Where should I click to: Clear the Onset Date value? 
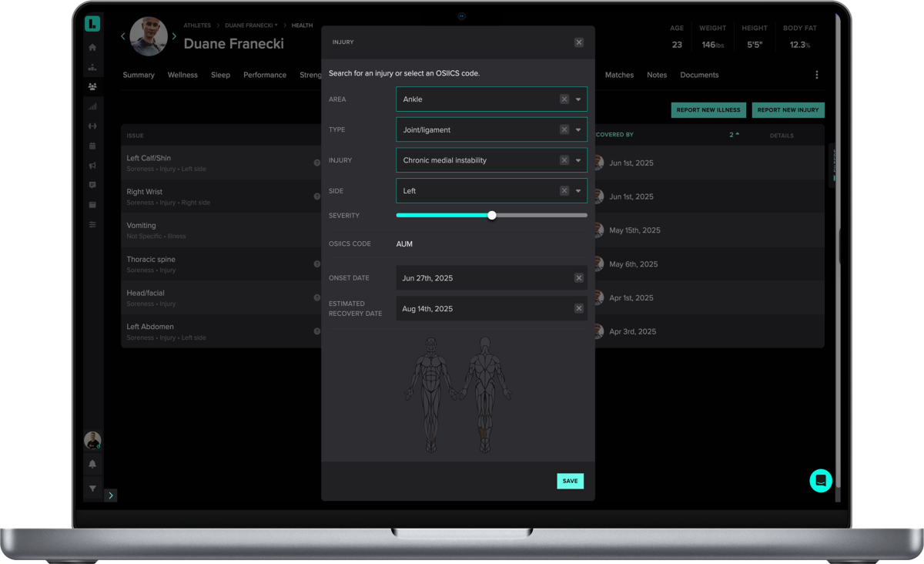click(579, 278)
